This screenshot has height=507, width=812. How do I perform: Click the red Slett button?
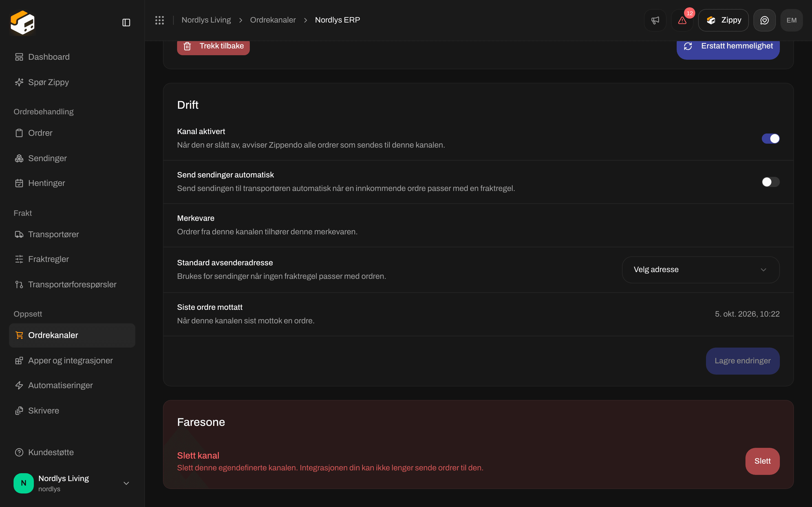click(762, 461)
